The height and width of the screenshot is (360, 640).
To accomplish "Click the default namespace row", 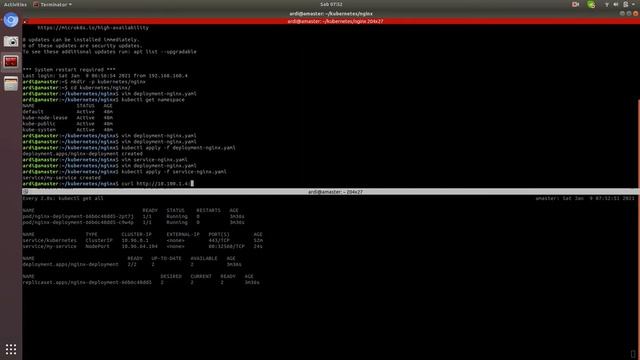I will coord(68,111).
